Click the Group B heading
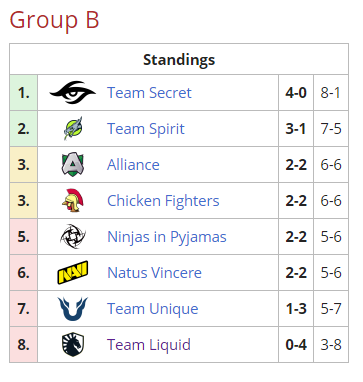This screenshot has height=382, width=363. (54, 20)
